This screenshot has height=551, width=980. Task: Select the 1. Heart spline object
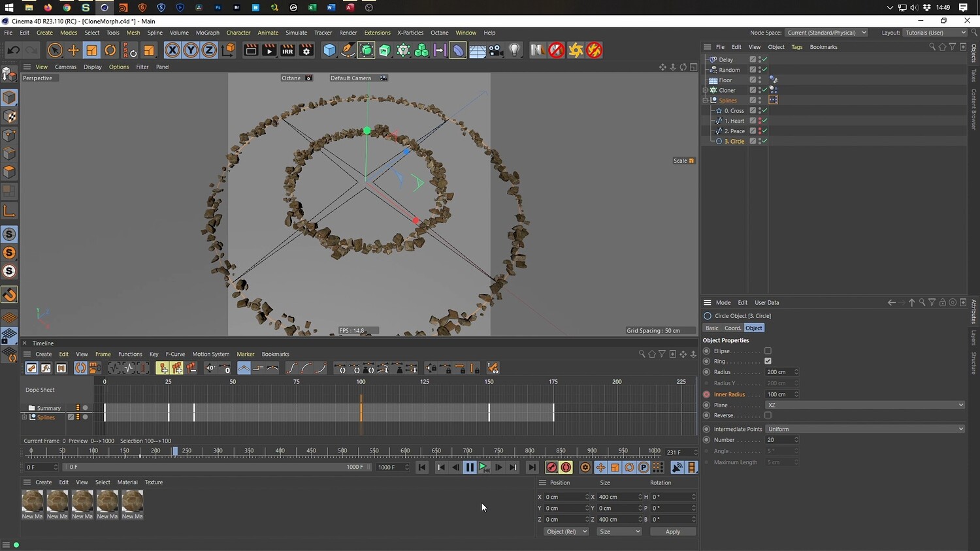click(734, 121)
